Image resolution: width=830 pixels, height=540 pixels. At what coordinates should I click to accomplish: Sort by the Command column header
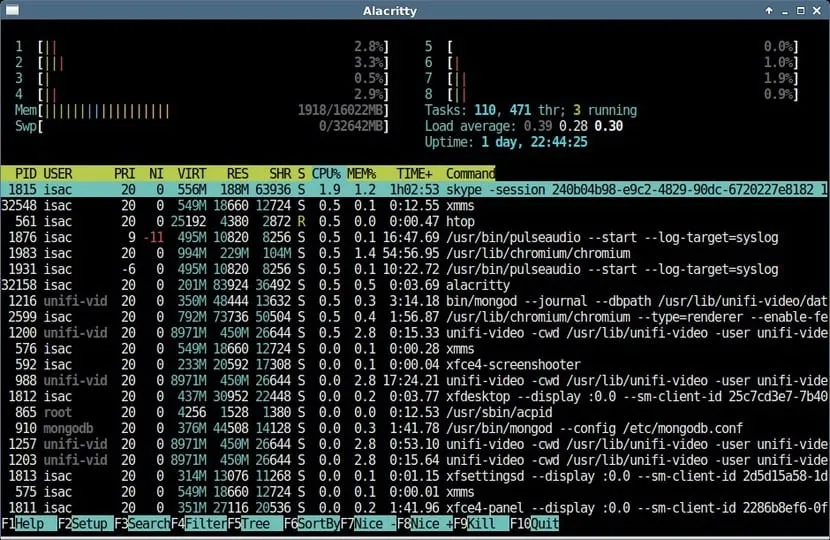coord(471,174)
